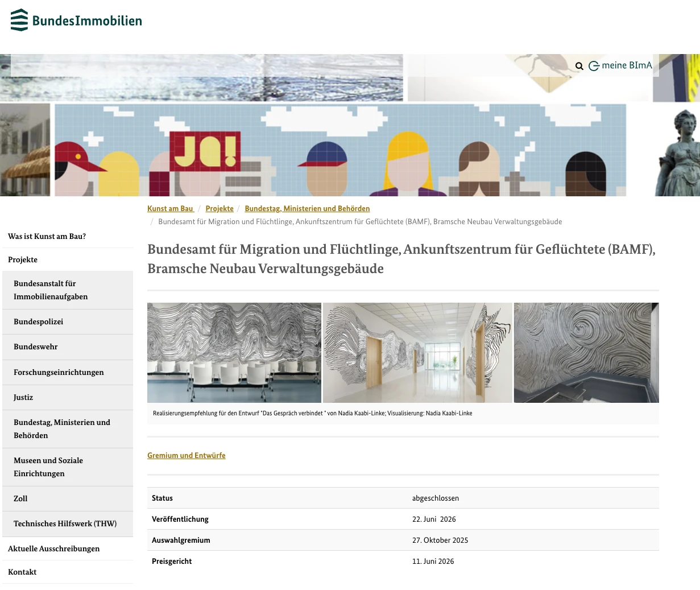Screen dimensions: 700x590
Task: Open Justiz sidebar item
Action: click(68, 397)
